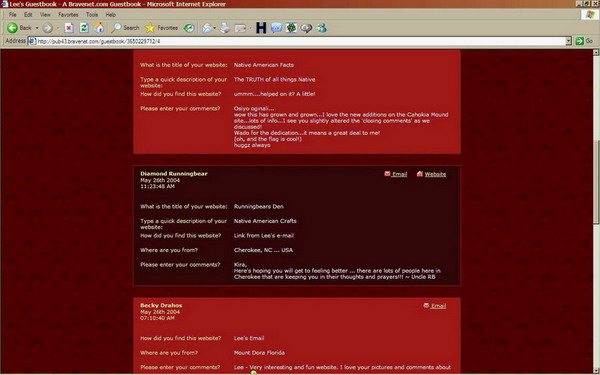Click the Messenger people icon in toolbar
Image resolution: width=600 pixels, height=375 pixels.
pos(322,28)
